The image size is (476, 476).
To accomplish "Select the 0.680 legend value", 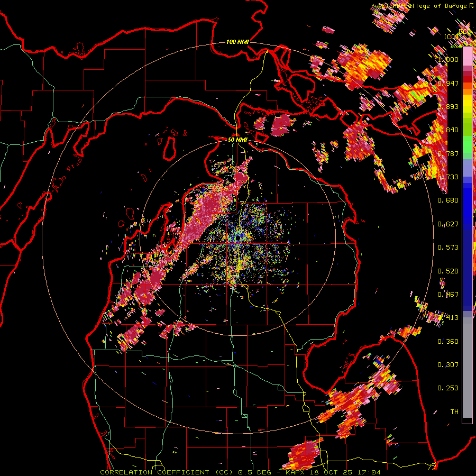I will coord(448,200).
